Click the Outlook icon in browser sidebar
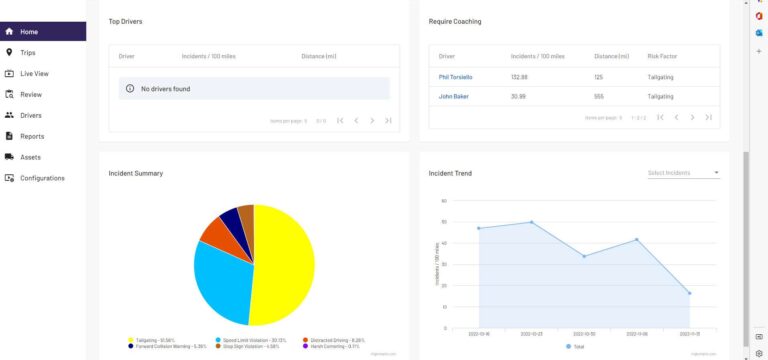768x360 pixels. coord(759,32)
